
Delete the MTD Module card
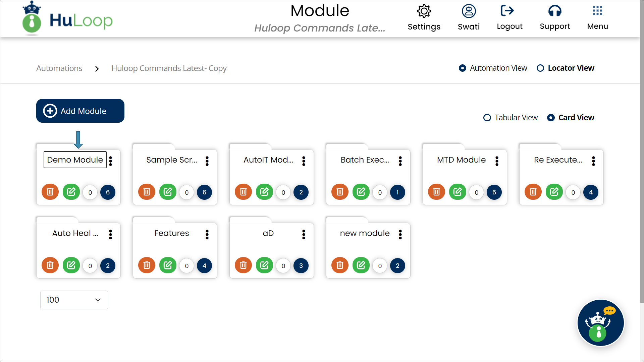pos(436,192)
